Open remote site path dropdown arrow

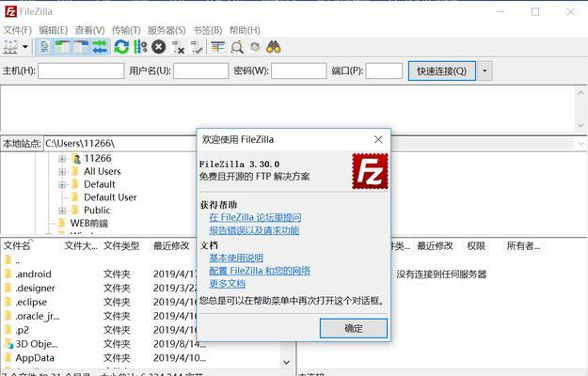[581, 144]
